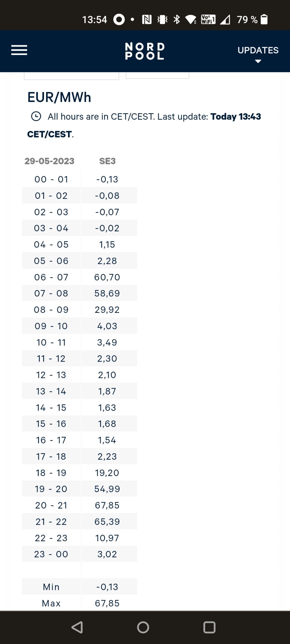Expand the Updates dropdown arrow
This screenshot has height=644, width=290.
[x=258, y=61]
